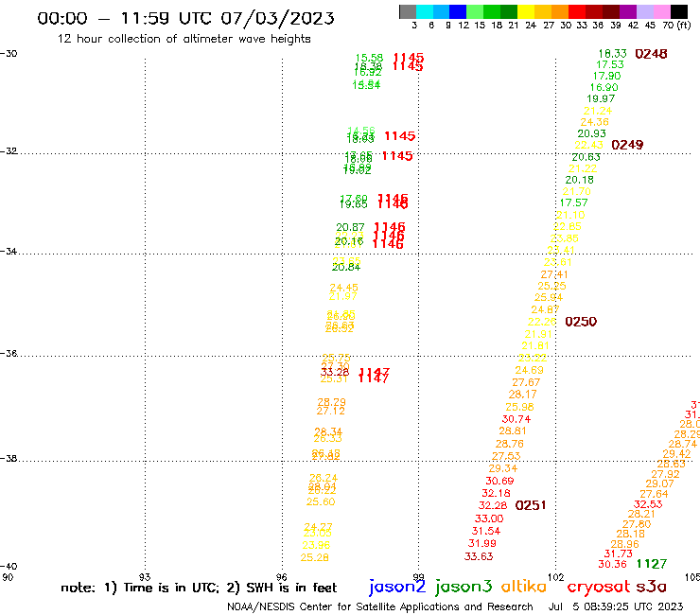This screenshot has width=700, height=615.
Task: Click the wave height value 19.97
Action: [601, 98]
